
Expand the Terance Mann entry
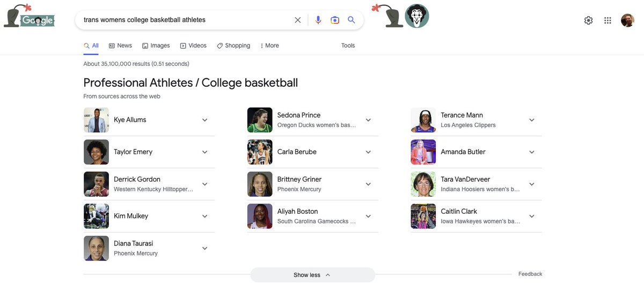(x=532, y=120)
